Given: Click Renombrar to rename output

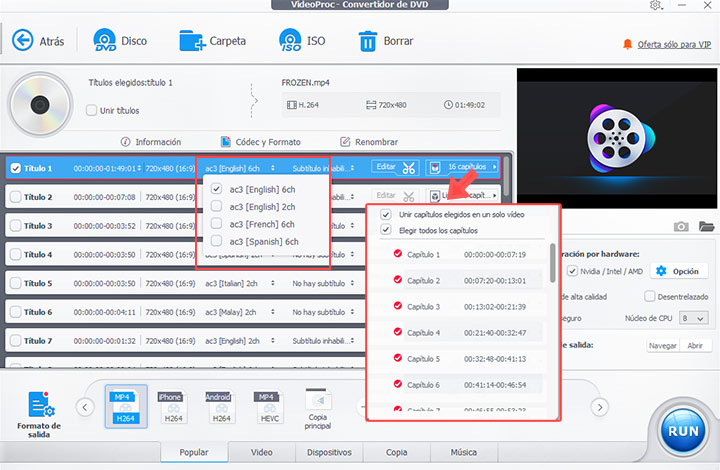Looking at the screenshot, I should (369, 142).
